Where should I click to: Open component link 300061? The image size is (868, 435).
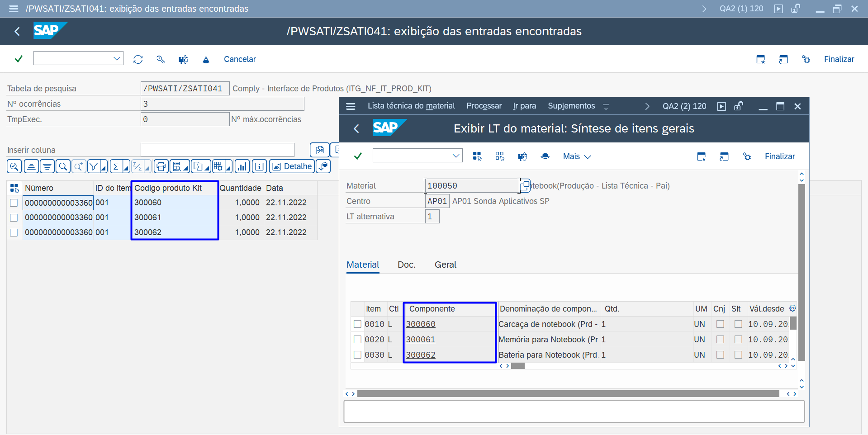coord(421,340)
